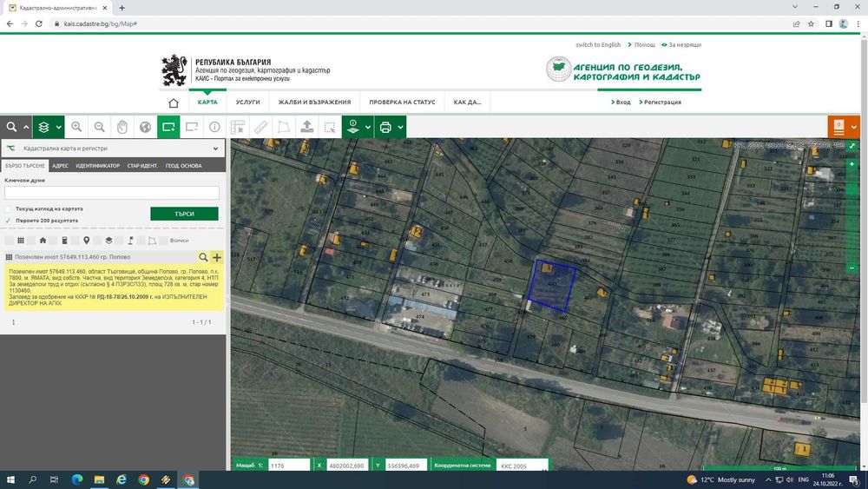868x489 pixels.
Task: Toggle the building house filter checkbox
Action: point(31,241)
